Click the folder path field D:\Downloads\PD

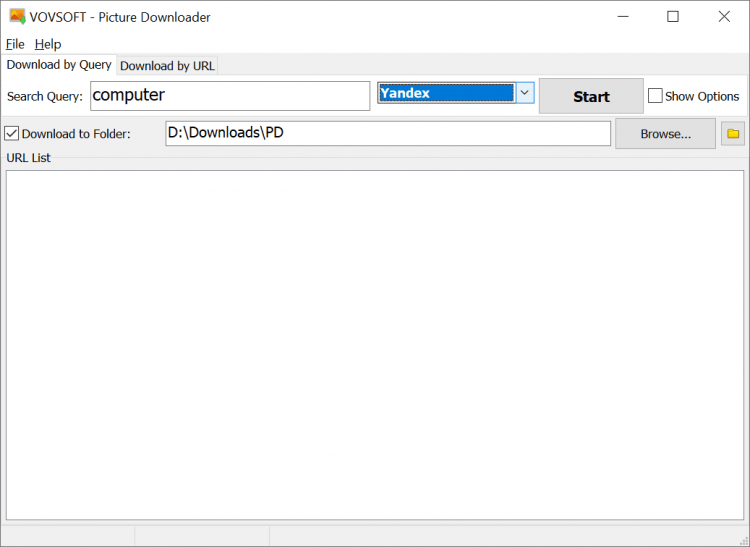387,133
